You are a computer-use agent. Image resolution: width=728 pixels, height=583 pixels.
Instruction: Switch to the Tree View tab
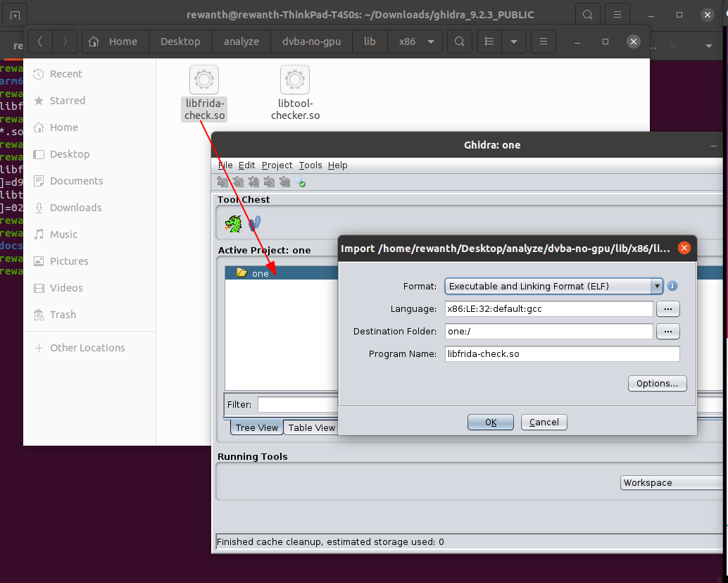pyautogui.click(x=257, y=427)
